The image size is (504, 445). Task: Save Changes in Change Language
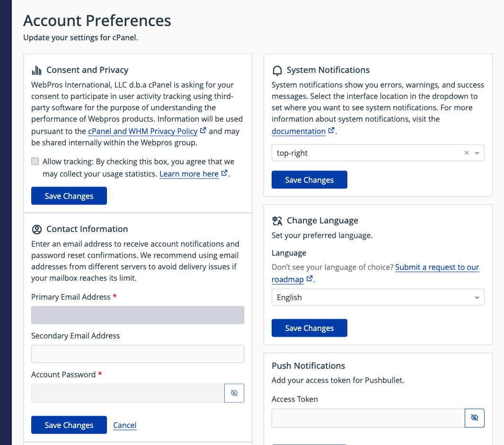(309, 328)
